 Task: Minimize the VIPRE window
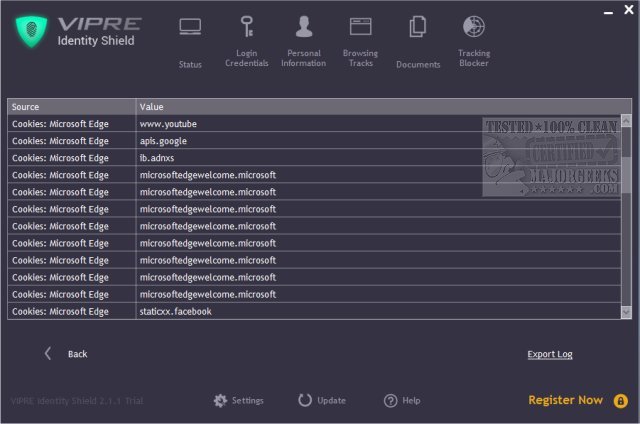[608, 11]
